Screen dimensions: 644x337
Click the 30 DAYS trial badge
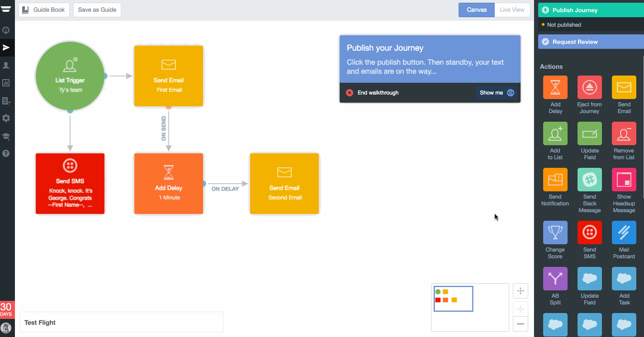point(6,310)
